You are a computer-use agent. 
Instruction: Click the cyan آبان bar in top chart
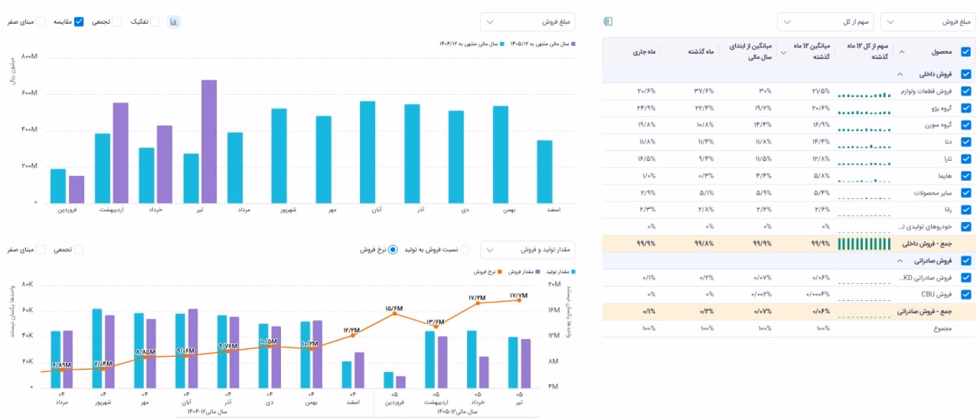click(367, 152)
